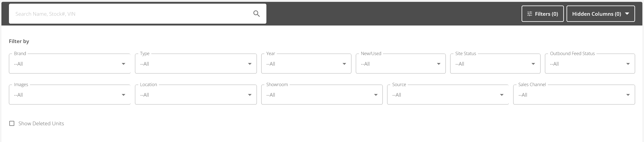644x142 pixels.
Task: Open the Site Status dropdown
Action: coord(495,63)
